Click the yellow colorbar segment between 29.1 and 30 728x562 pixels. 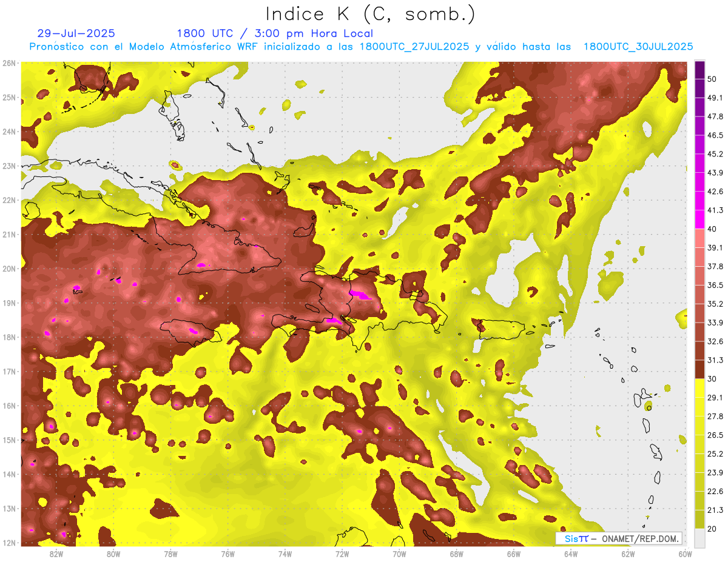699,388
